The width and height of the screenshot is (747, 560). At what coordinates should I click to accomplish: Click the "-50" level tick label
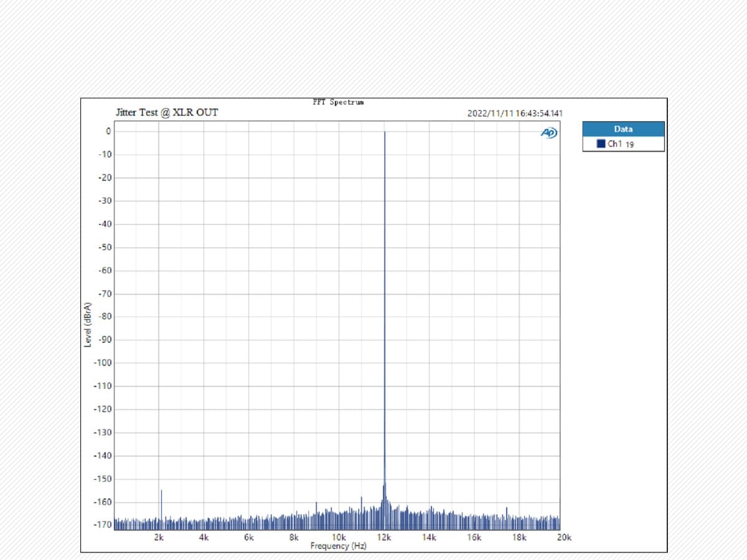tap(105, 247)
